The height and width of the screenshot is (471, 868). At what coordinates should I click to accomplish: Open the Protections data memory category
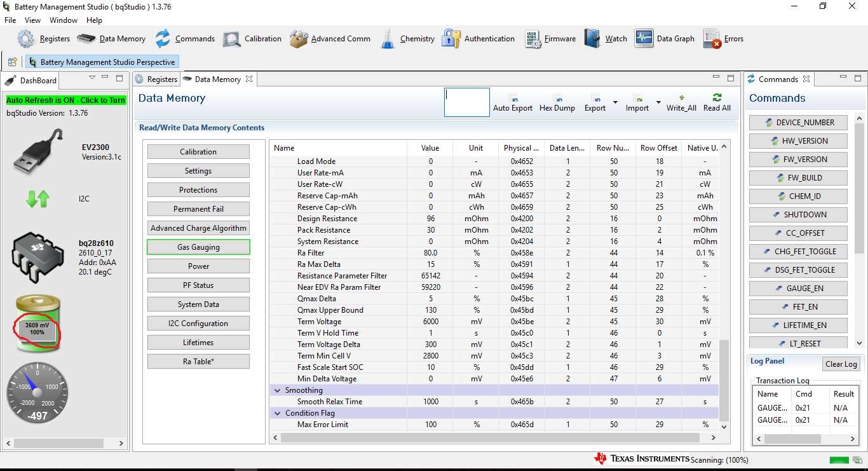198,190
